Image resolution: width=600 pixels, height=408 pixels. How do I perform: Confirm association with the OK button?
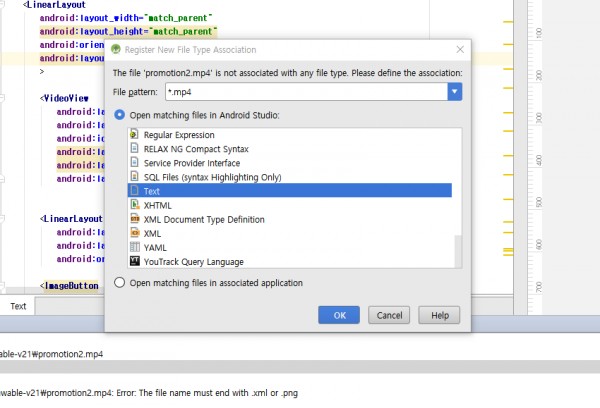point(339,315)
